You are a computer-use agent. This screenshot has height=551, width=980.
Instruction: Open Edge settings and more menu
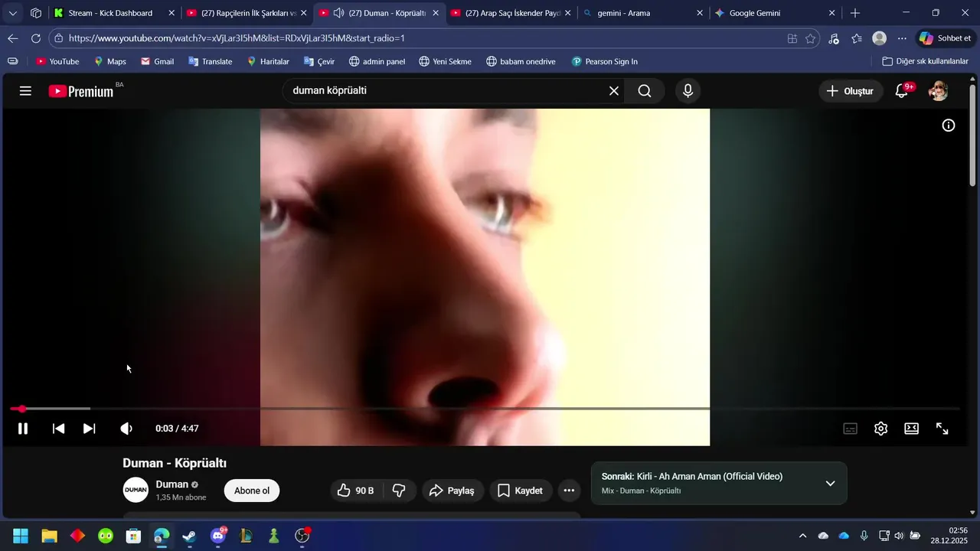pos(903,38)
